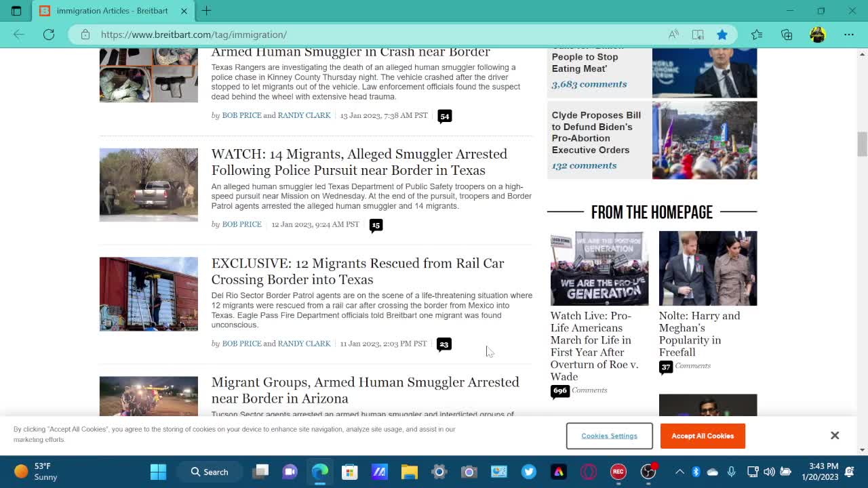Click the taskbar Search box
The image size is (868, 488).
(x=210, y=472)
